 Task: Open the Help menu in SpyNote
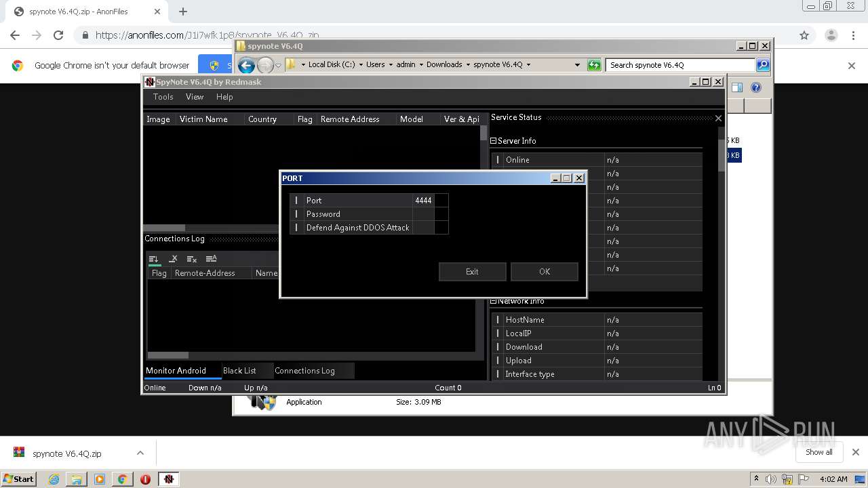click(x=224, y=97)
